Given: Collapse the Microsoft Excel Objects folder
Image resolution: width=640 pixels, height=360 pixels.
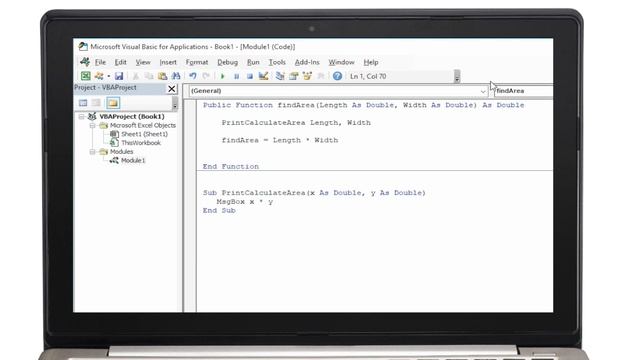Looking at the screenshot, I should pyautogui.click(x=93, y=125).
